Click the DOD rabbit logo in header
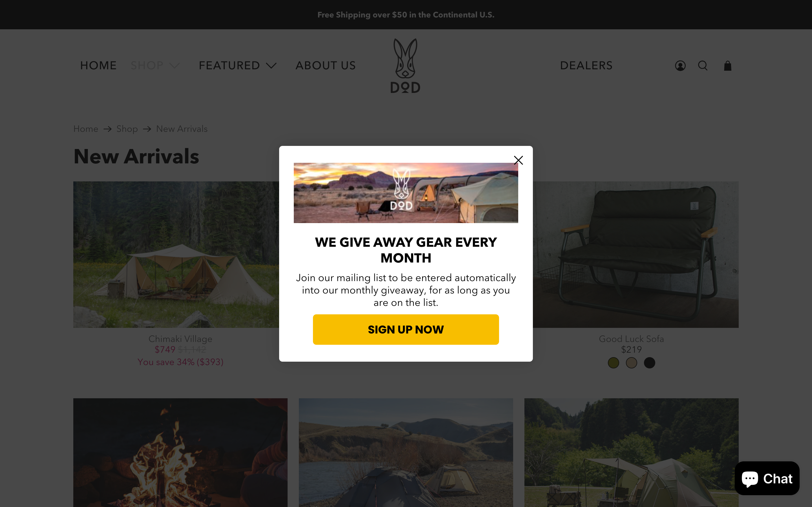 tap(405, 66)
